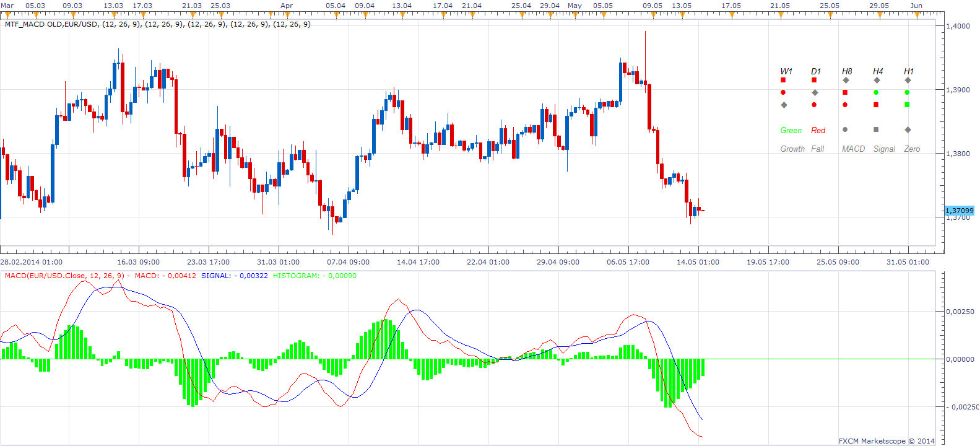
Task: Click the gray diamond above Zero legend
Action: pyautogui.click(x=908, y=129)
